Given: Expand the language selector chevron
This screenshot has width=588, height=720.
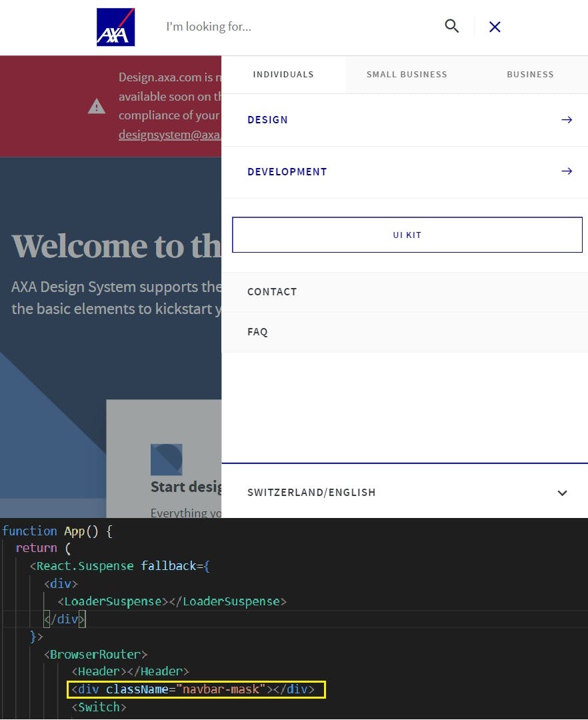Looking at the screenshot, I should coord(562,493).
